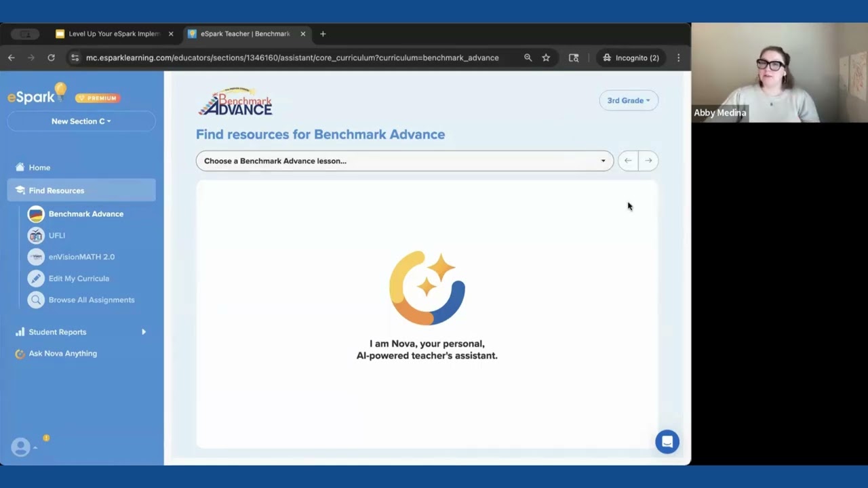Click the Nova icon beside Ask Nova
Viewport: 868px width, 488px height.
click(x=20, y=354)
